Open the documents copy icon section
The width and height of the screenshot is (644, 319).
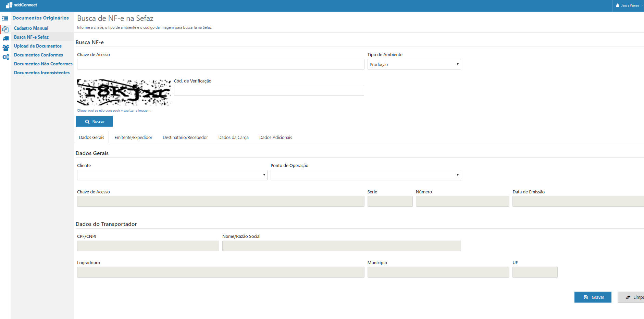point(5,29)
